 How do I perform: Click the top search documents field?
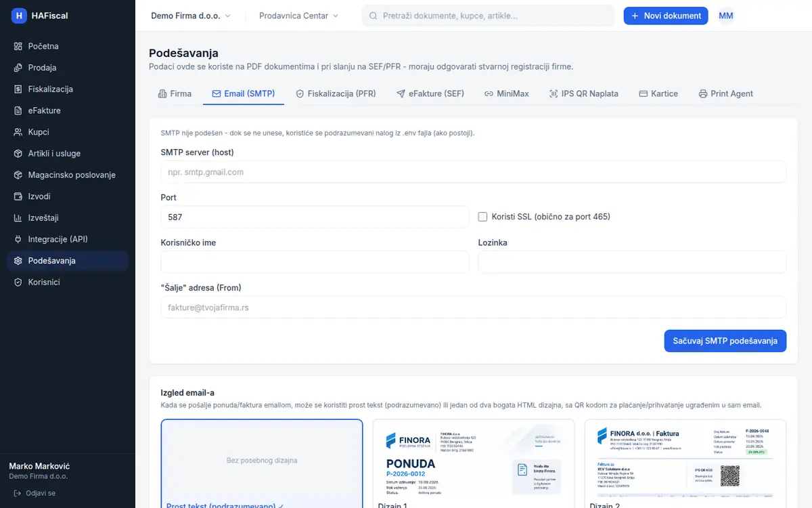tap(488, 16)
